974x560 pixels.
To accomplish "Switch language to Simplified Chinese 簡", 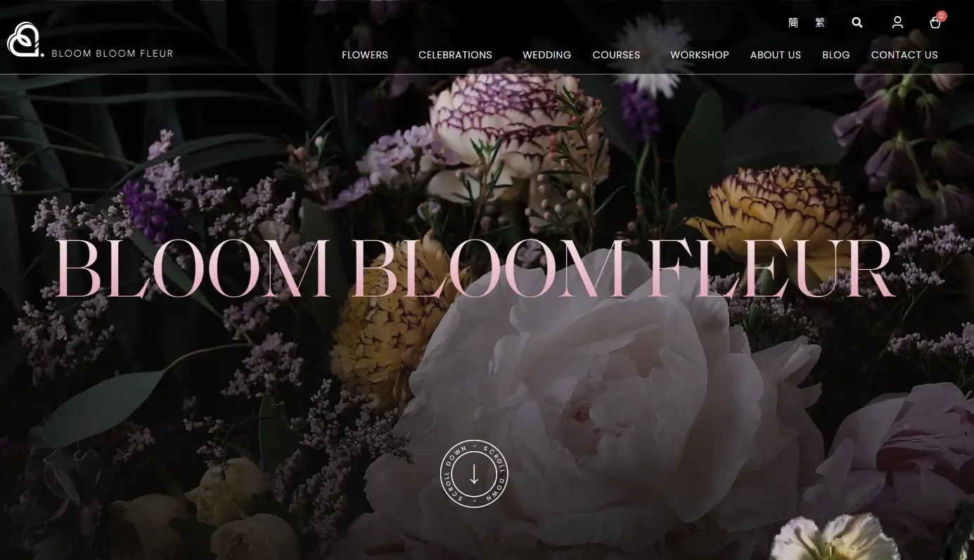I will point(793,22).
